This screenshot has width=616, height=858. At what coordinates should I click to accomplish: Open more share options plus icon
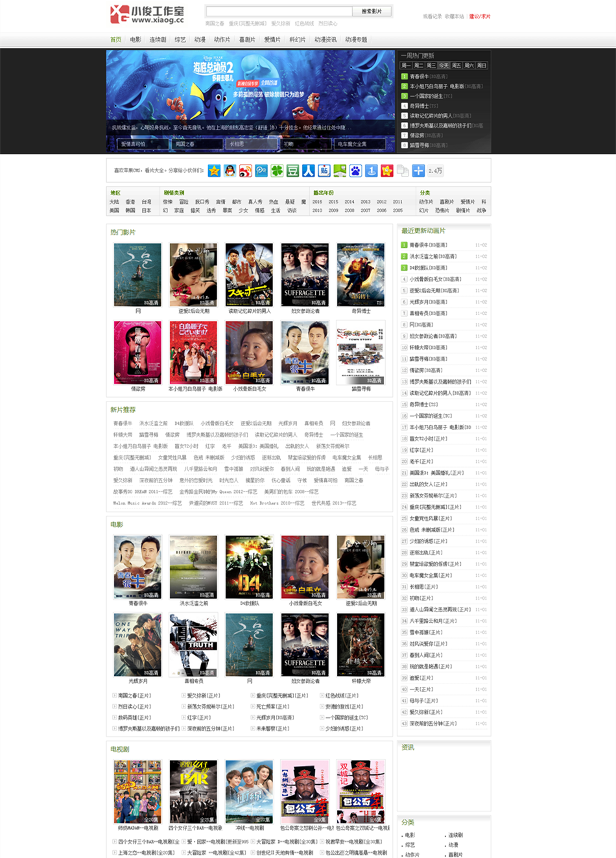419,171
